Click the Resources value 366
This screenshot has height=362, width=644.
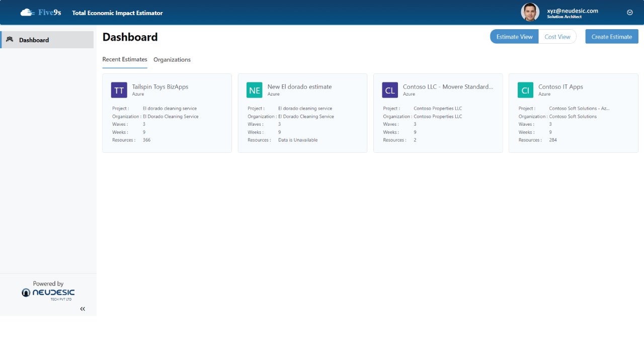coord(146,140)
